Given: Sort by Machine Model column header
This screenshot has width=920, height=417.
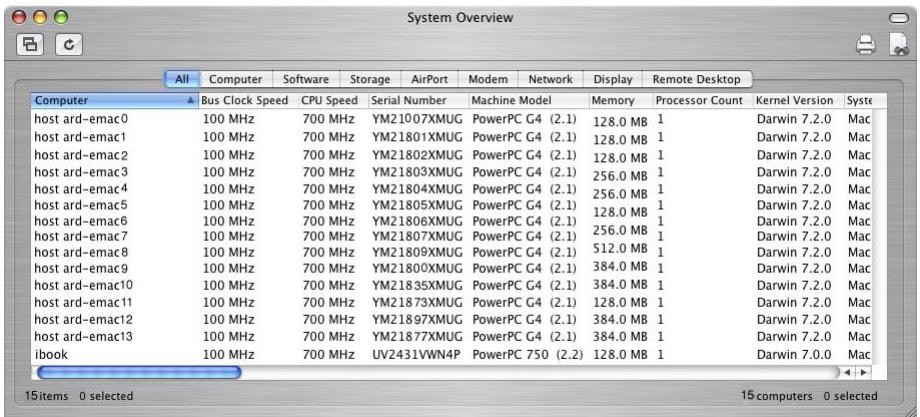Looking at the screenshot, I should click(x=529, y=100).
